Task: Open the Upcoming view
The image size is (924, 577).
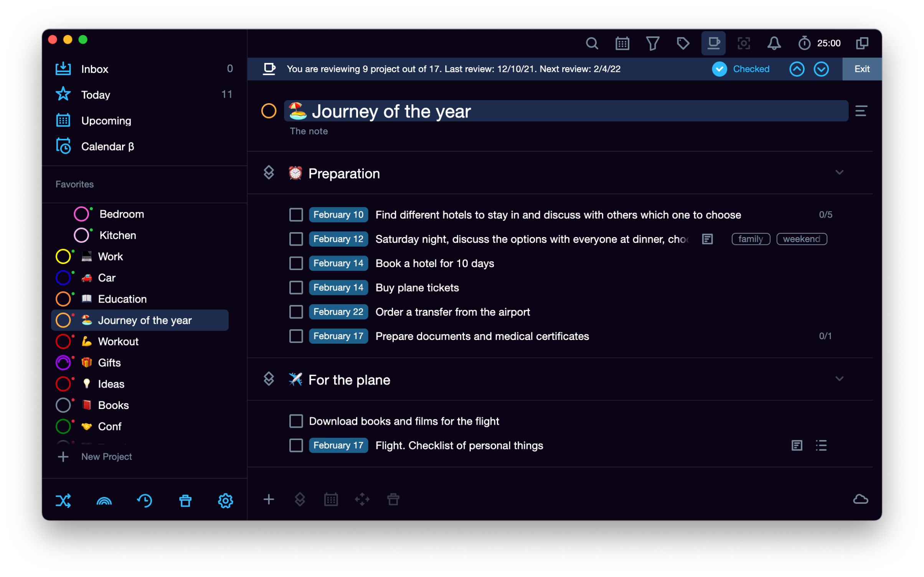Action: [x=106, y=120]
